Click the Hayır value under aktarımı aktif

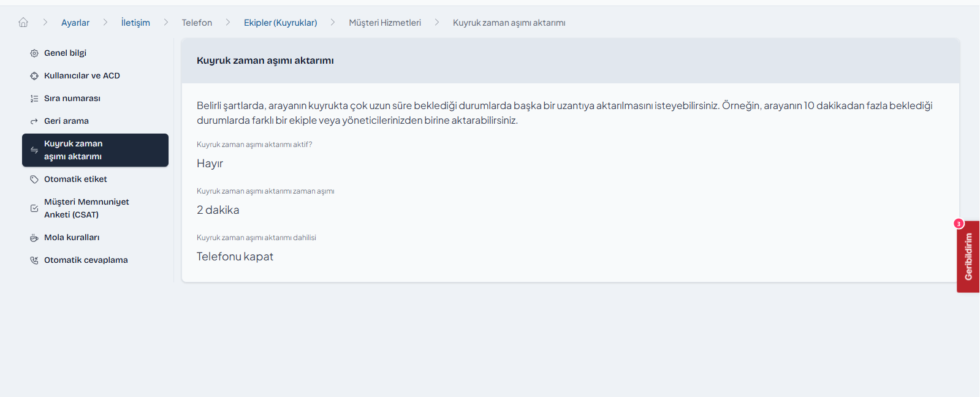pos(210,164)
